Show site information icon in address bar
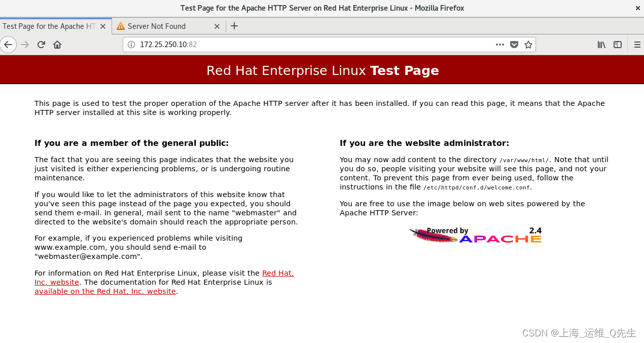 coord(131,45)
